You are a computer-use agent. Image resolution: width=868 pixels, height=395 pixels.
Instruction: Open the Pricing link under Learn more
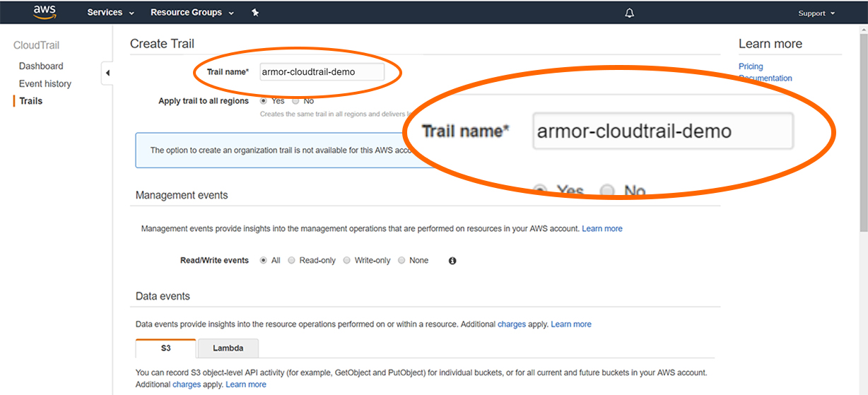pos(751,66)
